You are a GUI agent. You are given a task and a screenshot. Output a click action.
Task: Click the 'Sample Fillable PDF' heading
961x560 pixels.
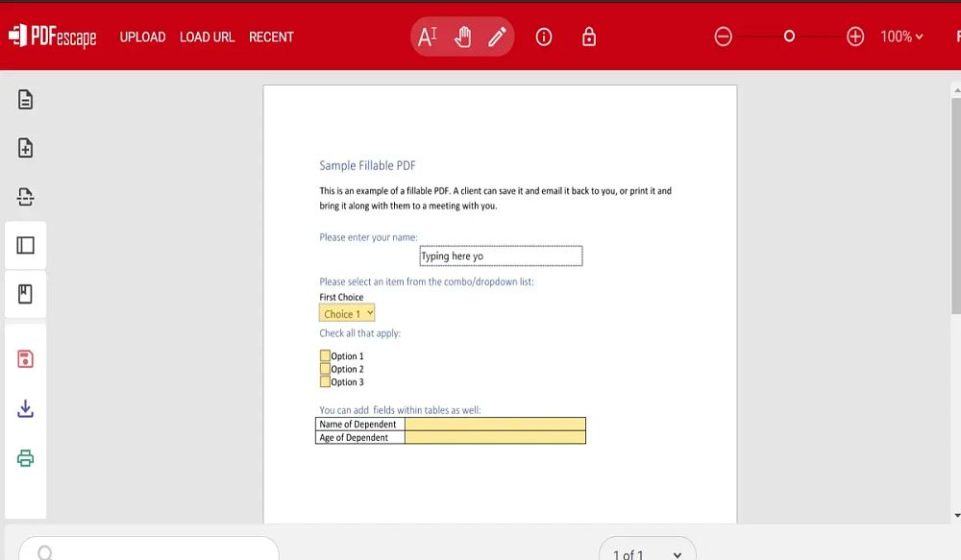[x=367, y=165]
